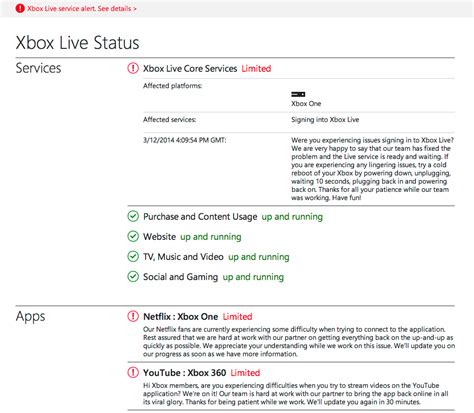The image size is (474, 413).
Task: Expand the Website service row
Action: (x=159, y=237)
